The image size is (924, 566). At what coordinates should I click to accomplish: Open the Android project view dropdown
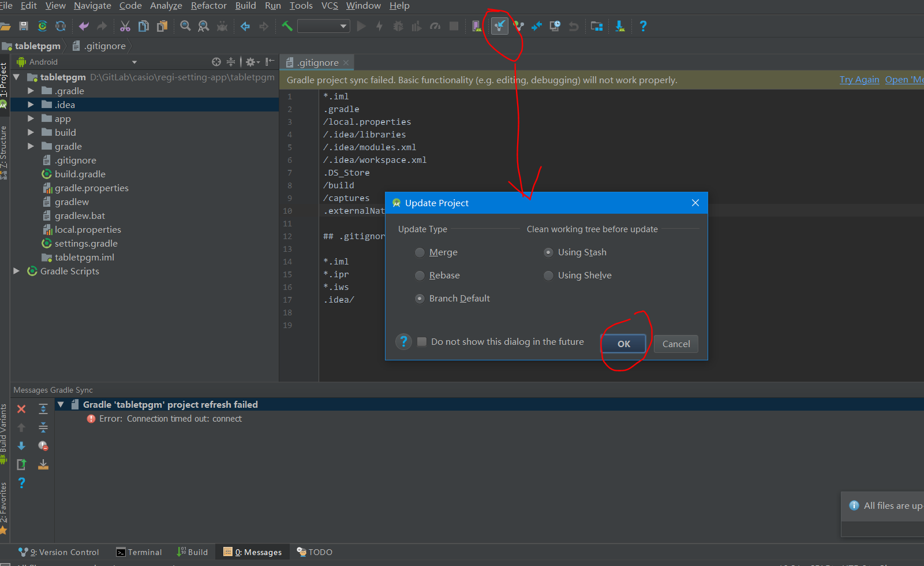pyautogui.click(x=134, y=62)
